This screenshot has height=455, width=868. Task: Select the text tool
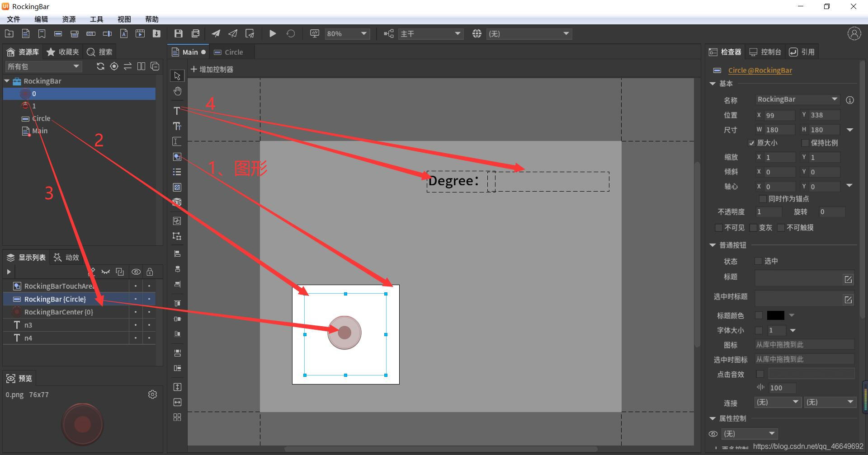177,111
